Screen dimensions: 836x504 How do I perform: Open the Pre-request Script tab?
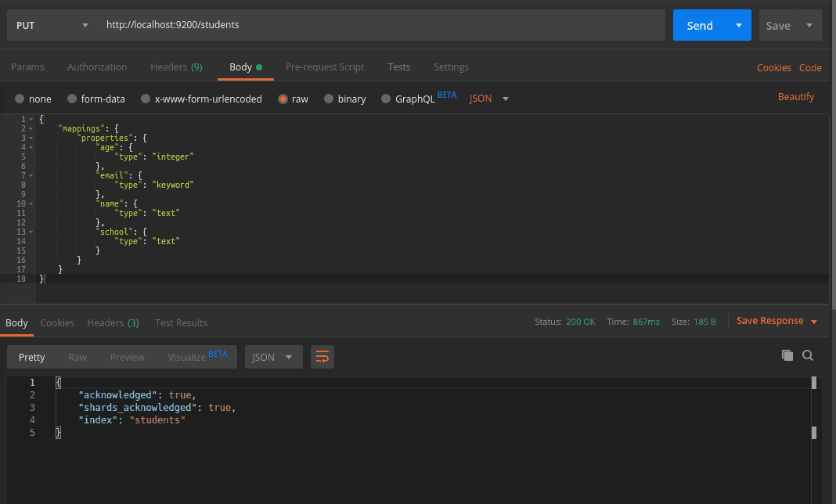(325, 67)
